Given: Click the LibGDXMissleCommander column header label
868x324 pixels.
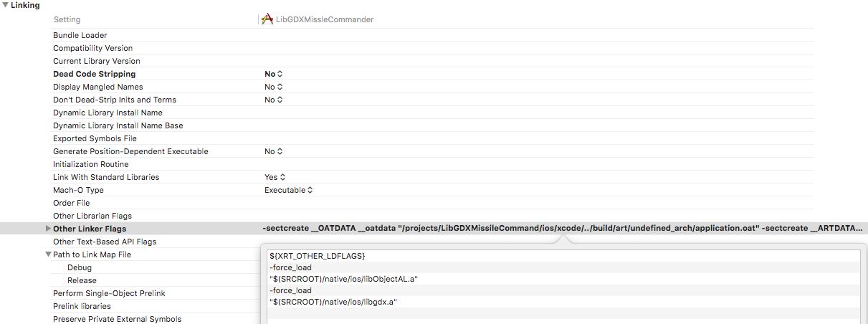Looking at the screenshot, I should 325,19.
